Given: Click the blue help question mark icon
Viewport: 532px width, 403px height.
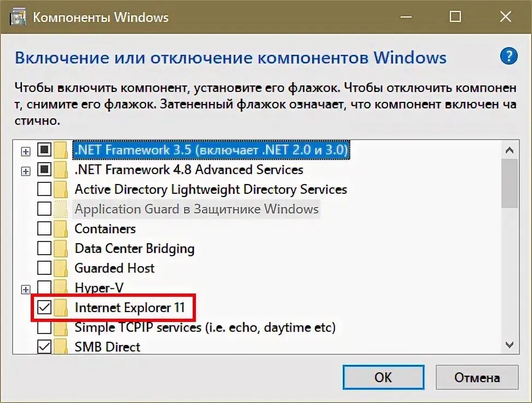Looking at the screenshot, I should [x=508, y=56].
